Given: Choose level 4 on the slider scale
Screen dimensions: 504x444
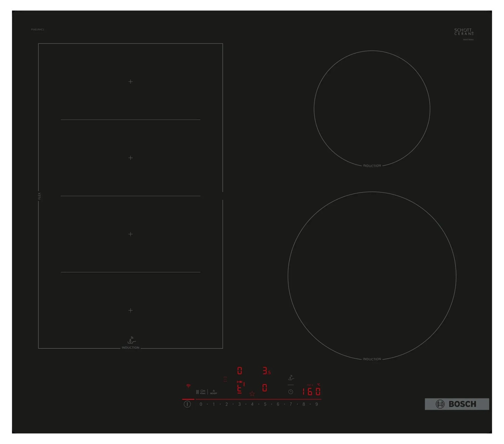Looking at the screenshot, I should pyautogui.click(x=252, y=404).
